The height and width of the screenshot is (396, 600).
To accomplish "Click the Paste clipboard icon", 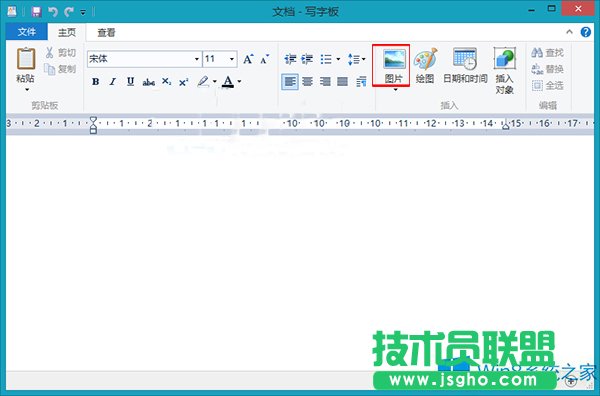I will click(x=26, y=59).
